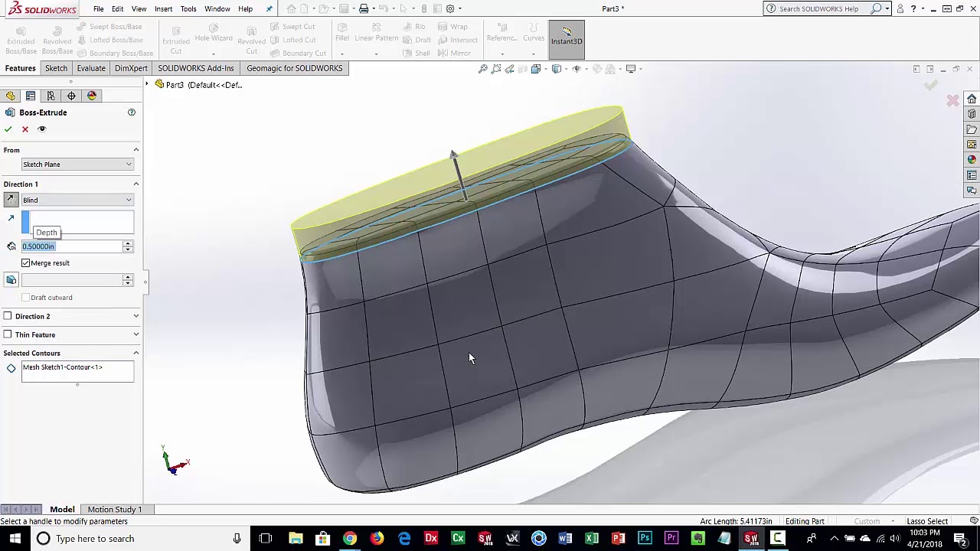Open the Appearances color ball in task pane
This screenshot has height=551, width=980.
click(x=972, y=160)
